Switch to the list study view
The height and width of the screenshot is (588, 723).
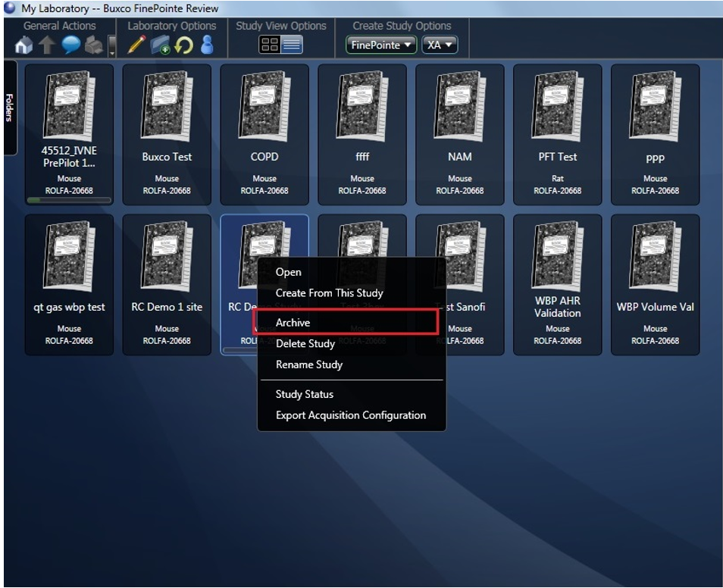[x=292, y=45]
